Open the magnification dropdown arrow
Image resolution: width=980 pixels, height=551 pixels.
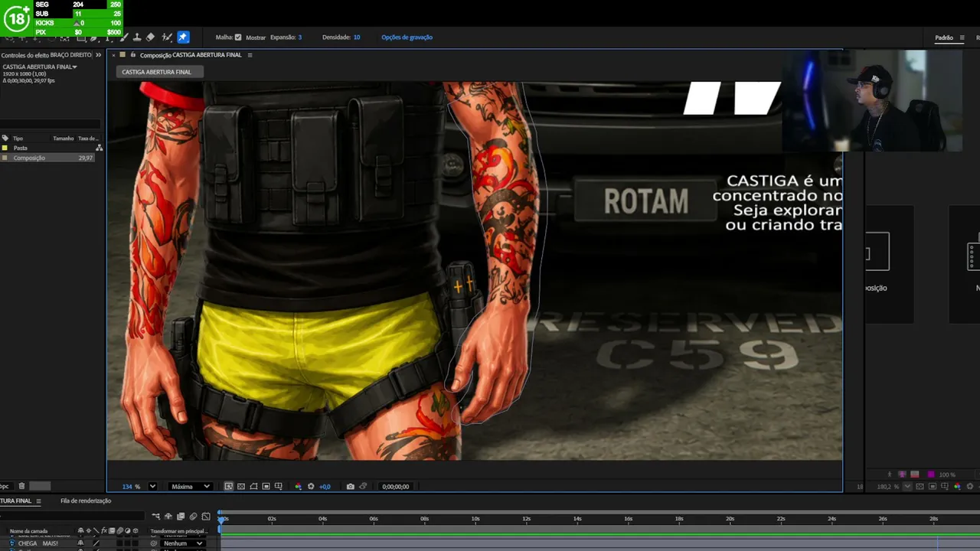tap(152, 487)
